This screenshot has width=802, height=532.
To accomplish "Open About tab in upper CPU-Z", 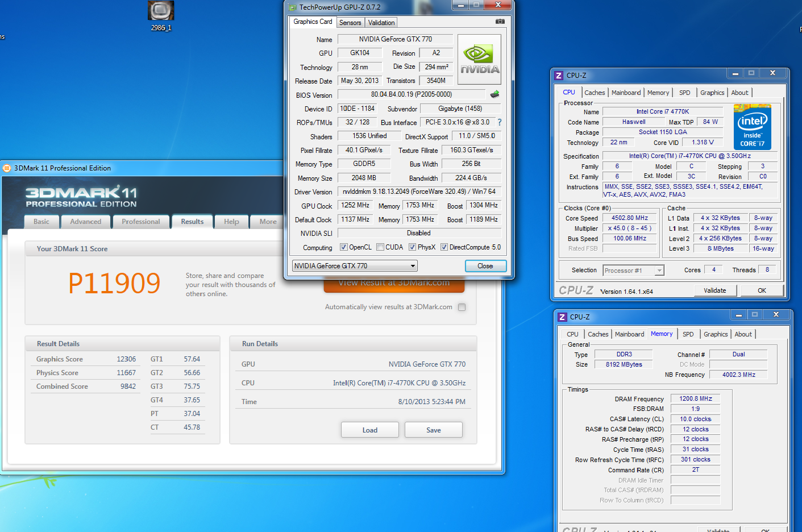I will (x=740, y=93).
